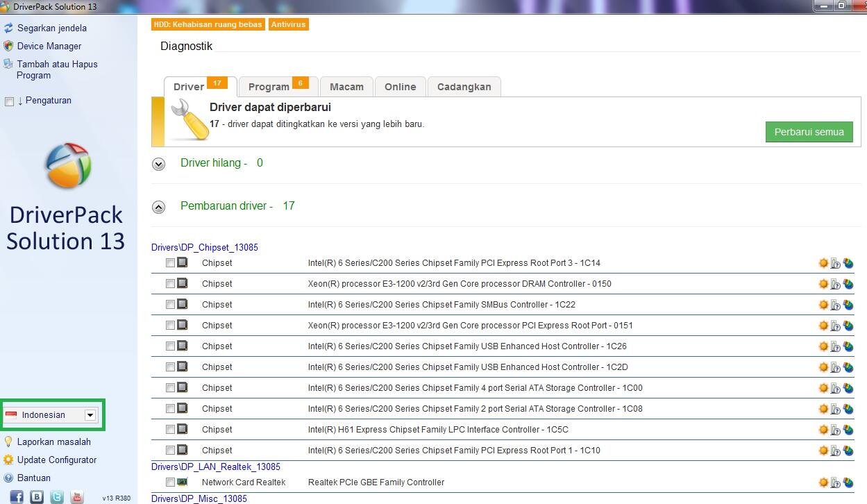This screenshot has width=867, height=504.
Task: Open Update Configurator
Action: pyautogui.click(x=57, y=460)
